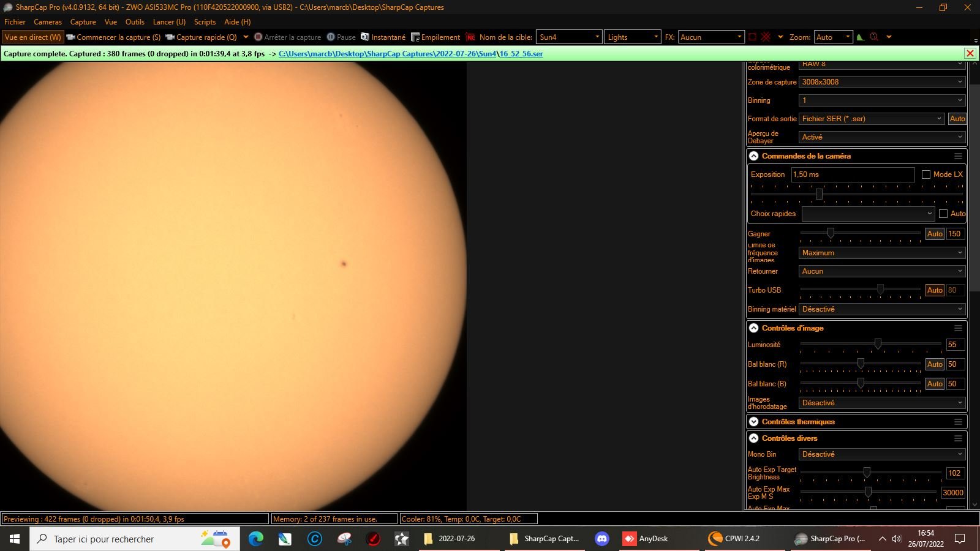Open the Choix rapides dropdown
The width and height of the screenshot is (980, 551).
click(869, 214)
